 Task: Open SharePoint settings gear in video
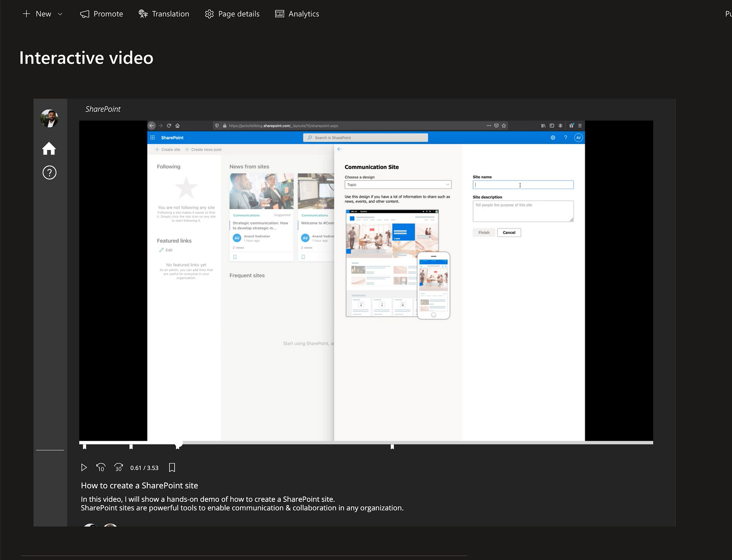coord(553,138)
